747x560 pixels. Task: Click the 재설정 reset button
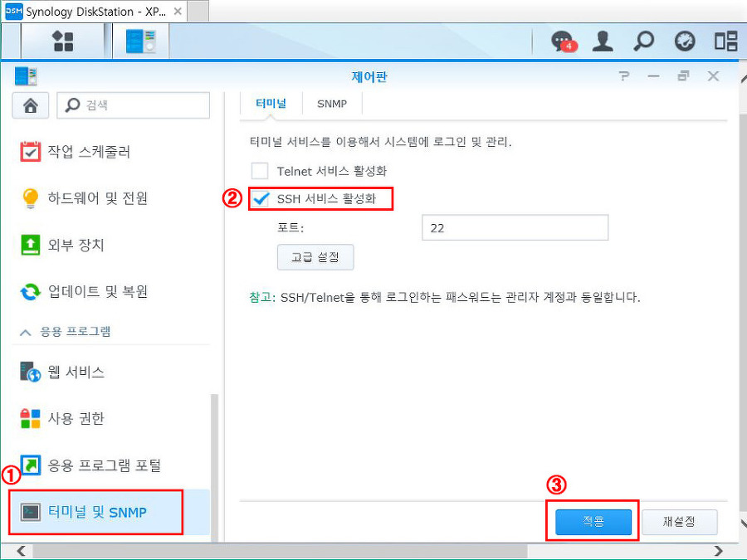[679, 522]
